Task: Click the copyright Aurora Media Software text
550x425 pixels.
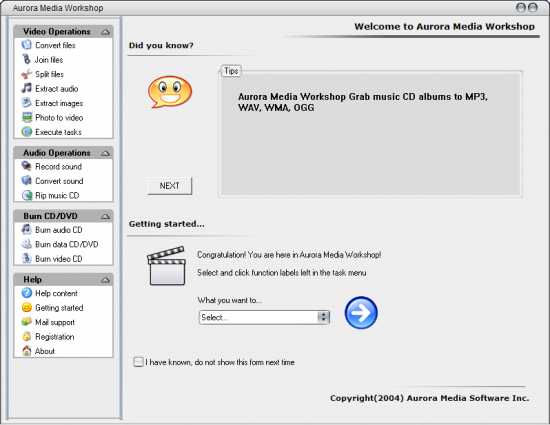Action: click(429, 398)
